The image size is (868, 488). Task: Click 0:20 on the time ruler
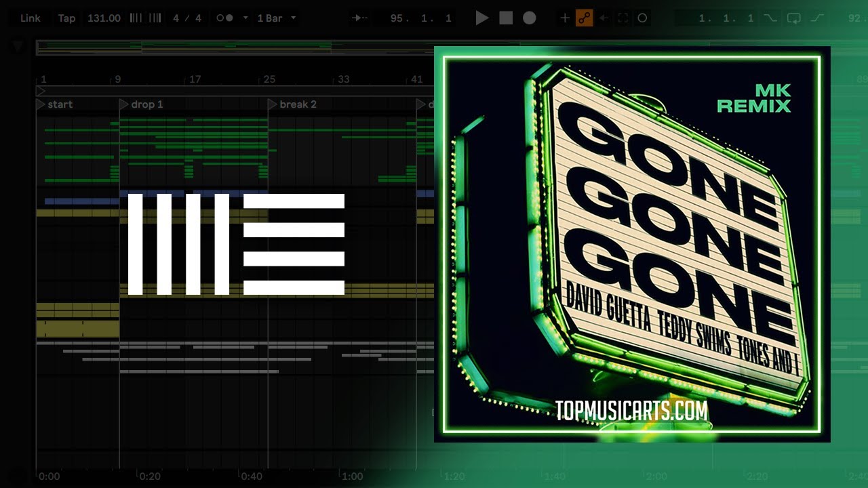(150, 476)
